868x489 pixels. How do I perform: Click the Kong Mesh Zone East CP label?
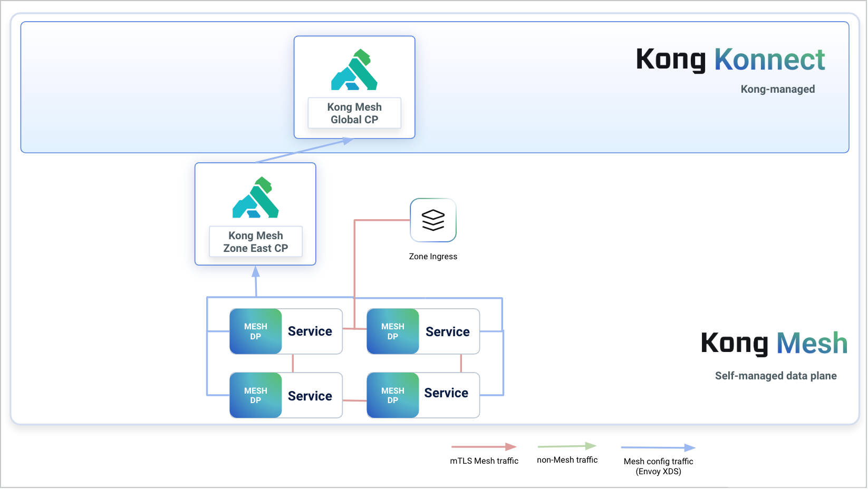pos(256,242)
